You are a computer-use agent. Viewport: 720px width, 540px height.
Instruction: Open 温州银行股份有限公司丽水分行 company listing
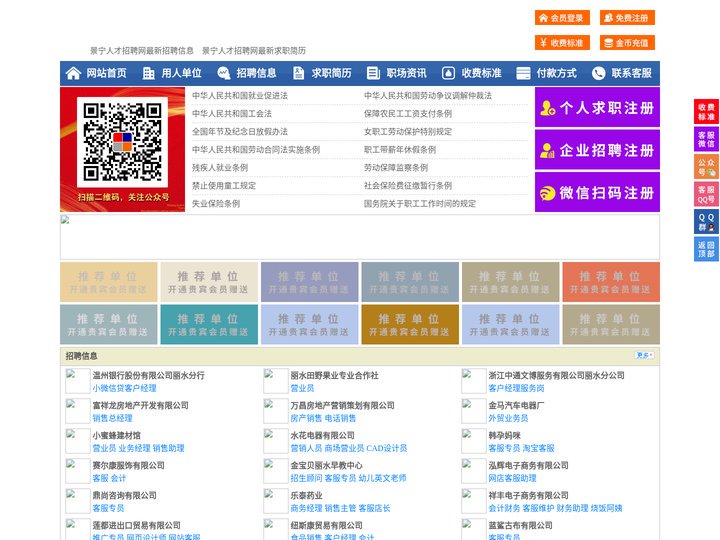point(148,375)
